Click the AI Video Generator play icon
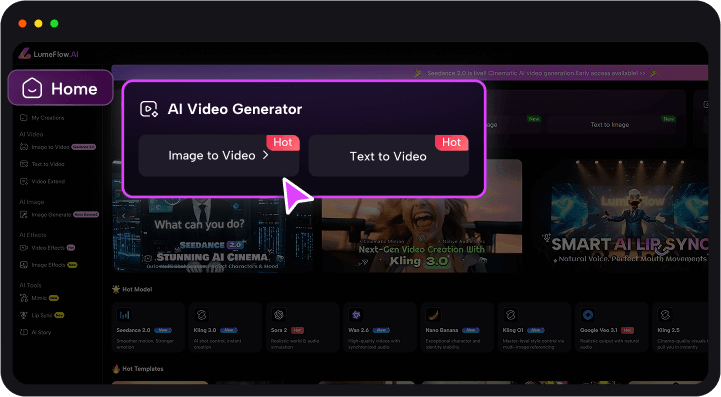 point(149,109)
